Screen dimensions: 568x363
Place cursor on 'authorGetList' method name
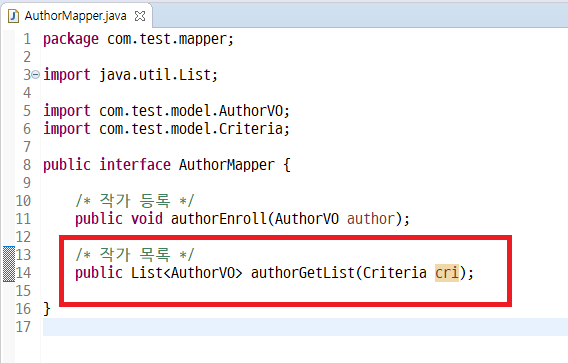tap(302, 273)
